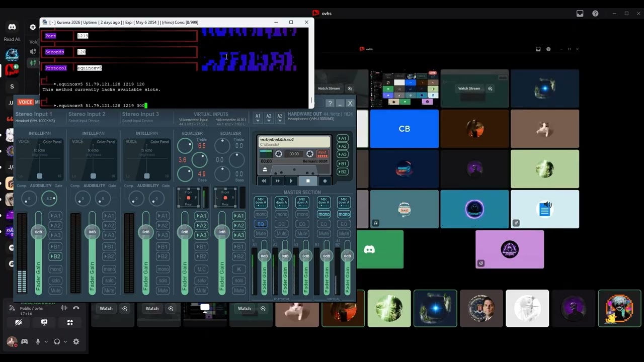
Task: Disable B2 routing on Stereo Input 1
Action: 55,256
